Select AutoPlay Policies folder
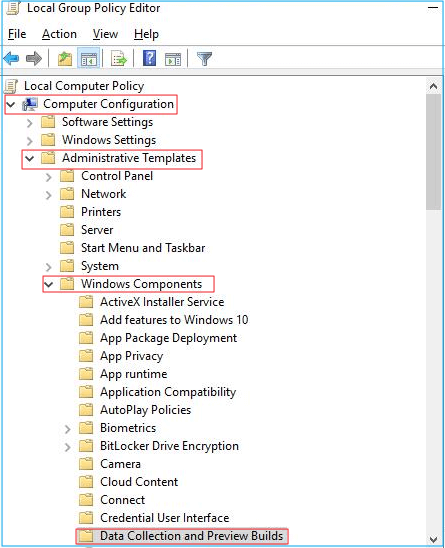445x548 pixels. point(145,410)
